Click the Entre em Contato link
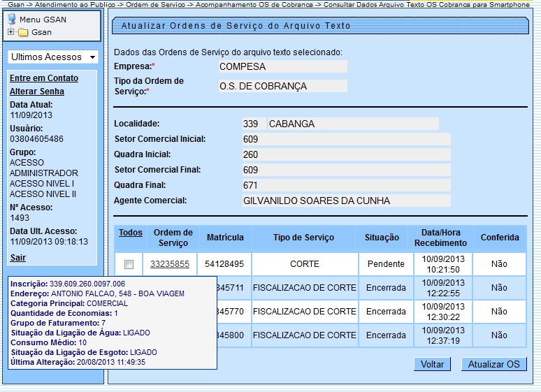Screen dimensions: 541x392 44,78
